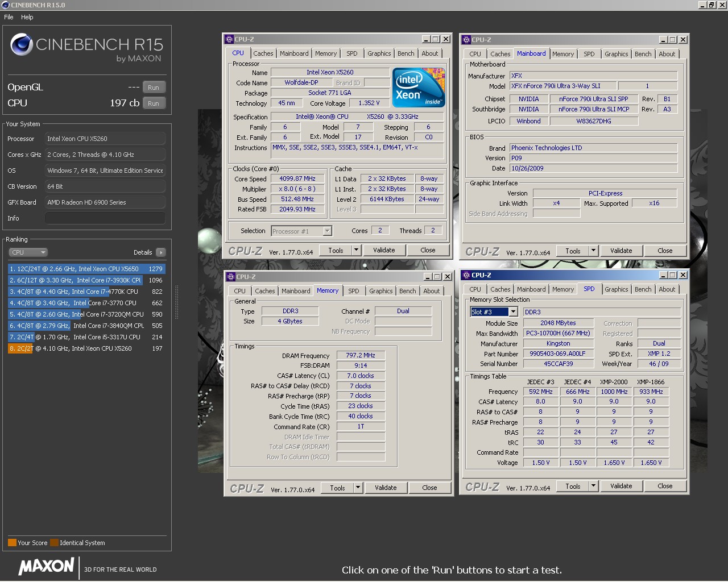Viewport: 728px width, 582px height.
Task: Expand Tools dropdown arrow in Mainboard window
Action: pyautogui.click(x=593, y=251)
